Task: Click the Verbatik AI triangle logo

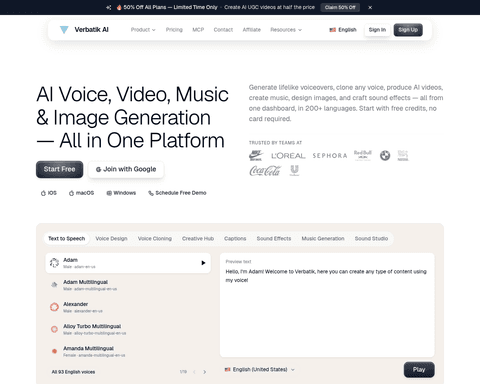Action: (x=64, y=30)
